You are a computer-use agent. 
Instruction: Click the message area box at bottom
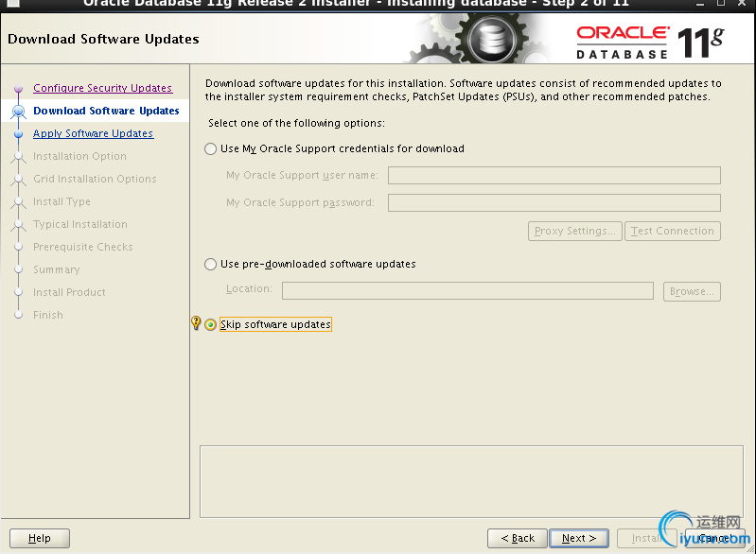click(x=471, y=481)
